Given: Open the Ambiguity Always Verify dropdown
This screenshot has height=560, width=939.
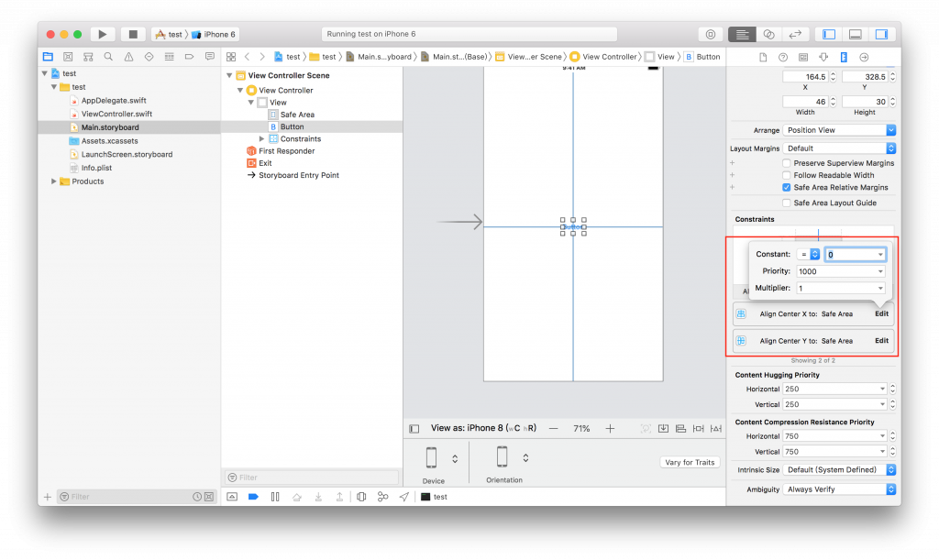Looking at the screenshot, I should pyautogui.click(x=839, y=489).
